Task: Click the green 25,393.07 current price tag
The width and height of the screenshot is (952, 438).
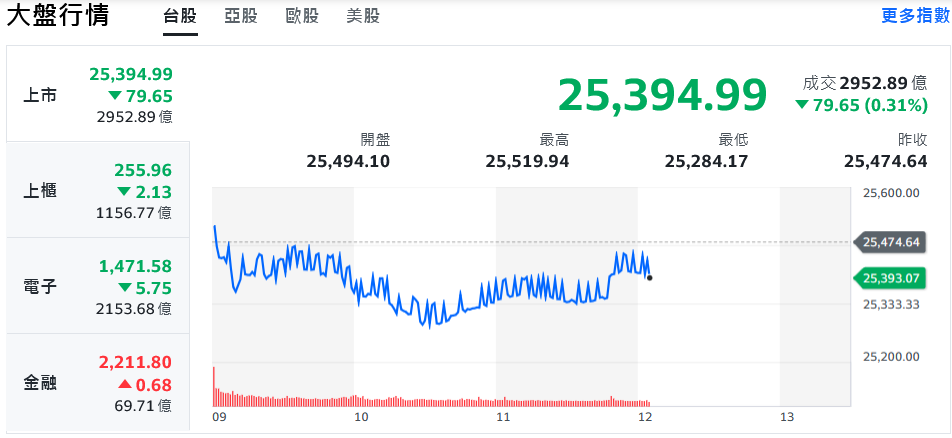Action: [x=890, y=278]
